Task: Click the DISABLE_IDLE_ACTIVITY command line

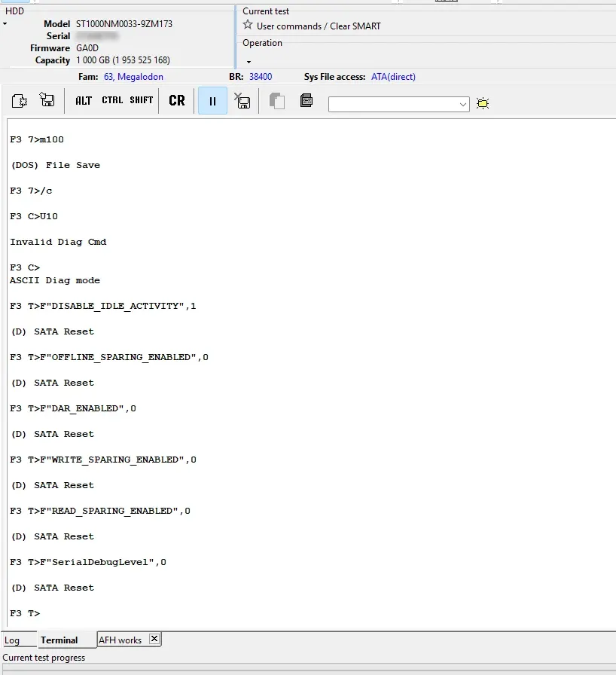Action: [103, 306]
